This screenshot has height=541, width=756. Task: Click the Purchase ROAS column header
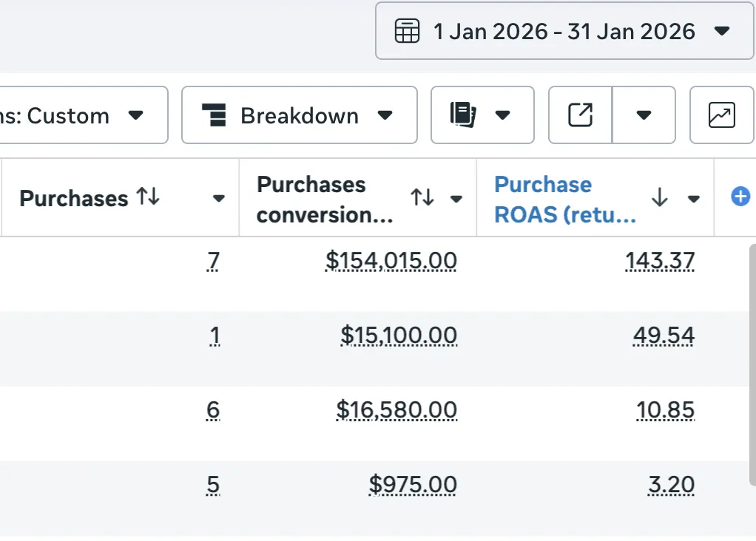click(564, 198)
